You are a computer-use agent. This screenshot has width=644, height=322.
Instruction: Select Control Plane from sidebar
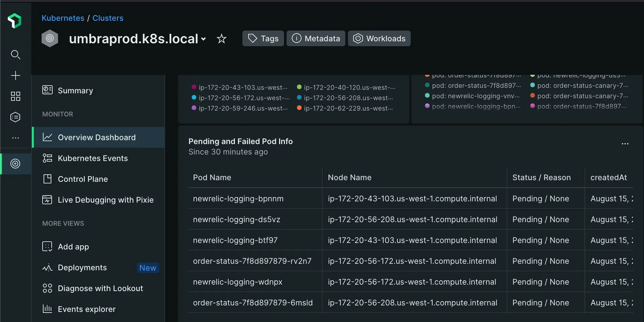coord(83,179)
